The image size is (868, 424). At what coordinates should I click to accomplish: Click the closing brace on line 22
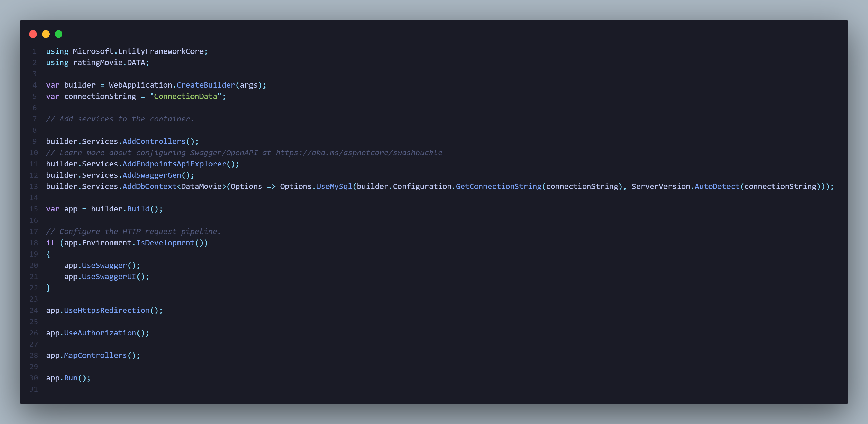[x=48, y=288]
